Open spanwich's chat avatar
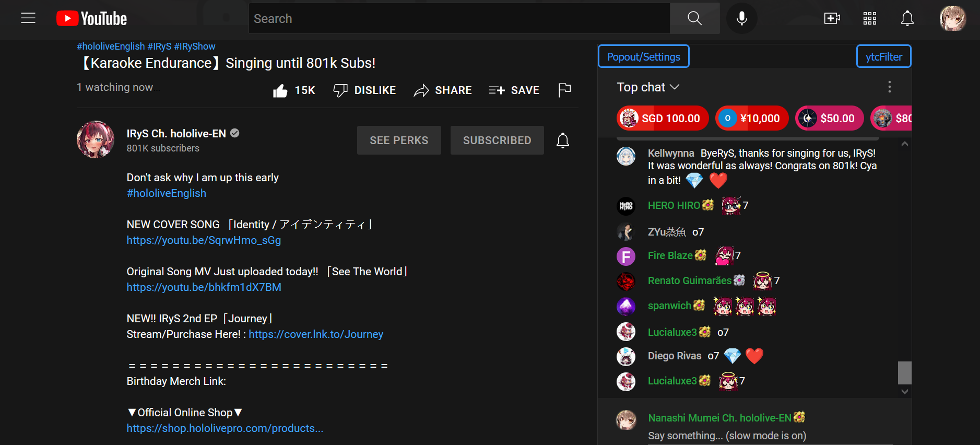Screen dimensions: 980x445 [626, 307]
